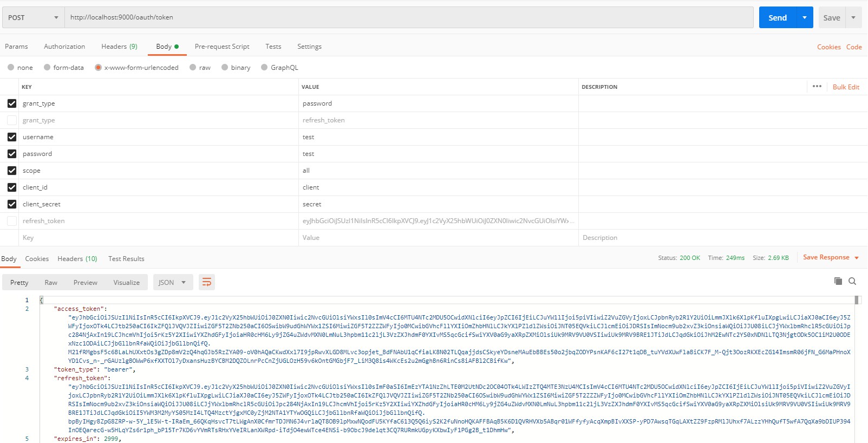Expand the Save button dropdown arrow
The image size is (868, 443).
click(853, 17)
